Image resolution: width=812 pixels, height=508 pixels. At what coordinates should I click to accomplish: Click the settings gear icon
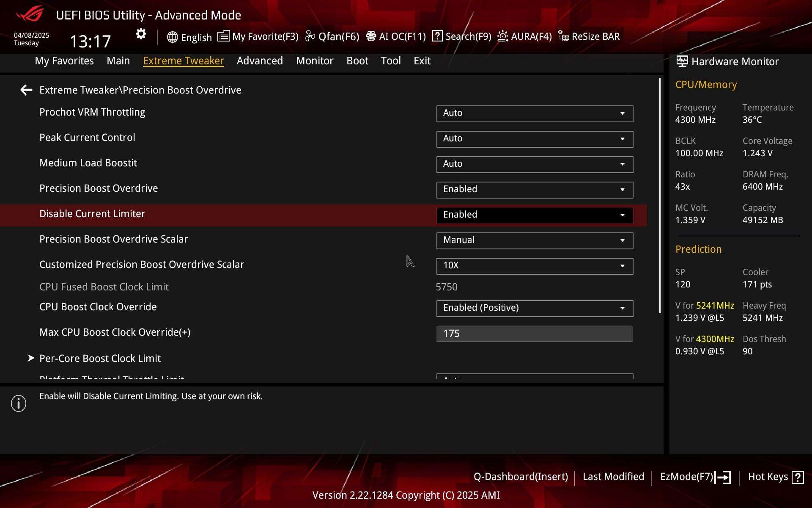point(141,34)
